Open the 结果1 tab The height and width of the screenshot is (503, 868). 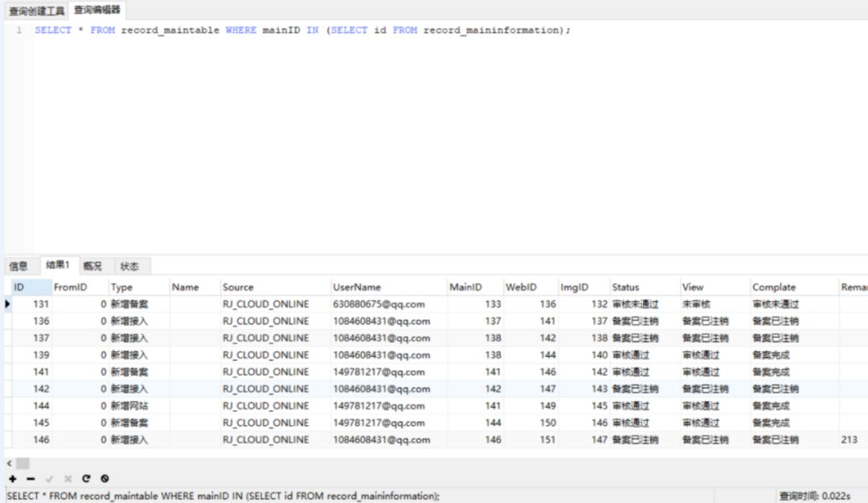tap(58, 265)
